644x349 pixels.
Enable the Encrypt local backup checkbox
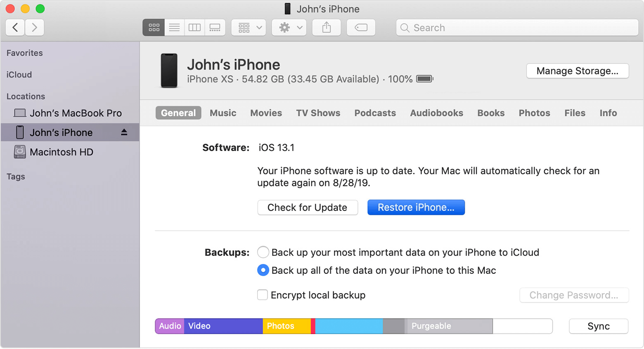click(x=263, y=295)
